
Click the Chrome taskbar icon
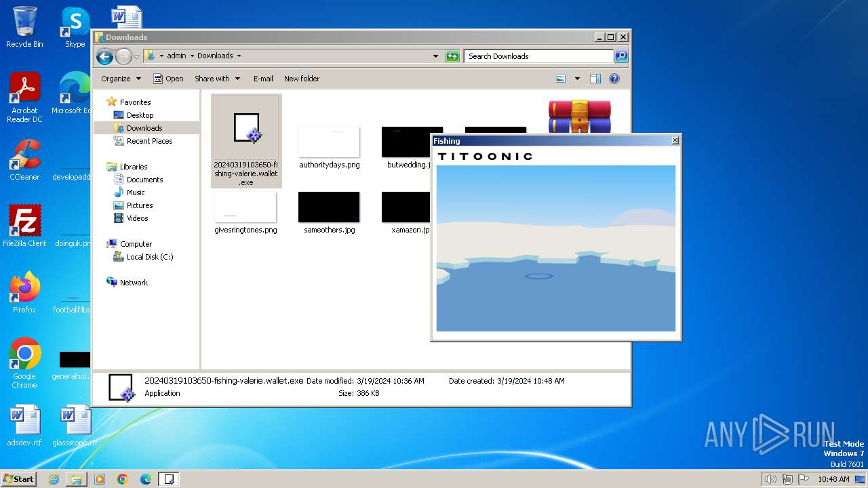pos(123,479)
